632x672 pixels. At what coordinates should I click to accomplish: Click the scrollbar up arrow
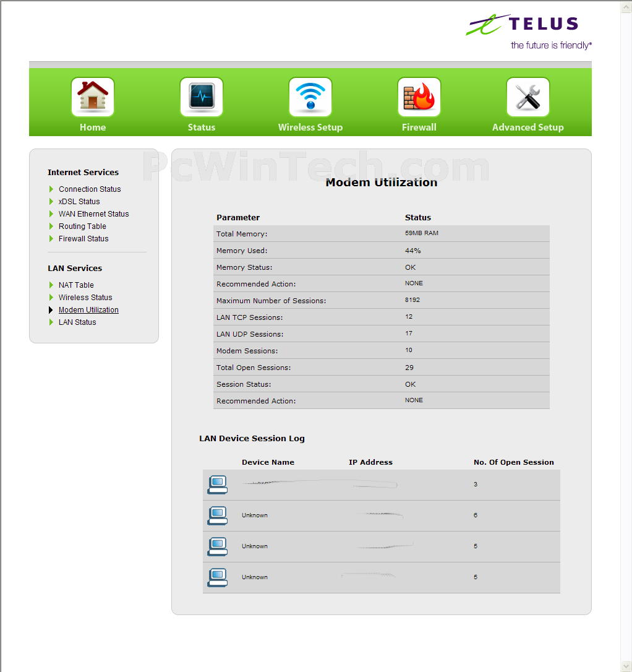click(x=626, y=7)
